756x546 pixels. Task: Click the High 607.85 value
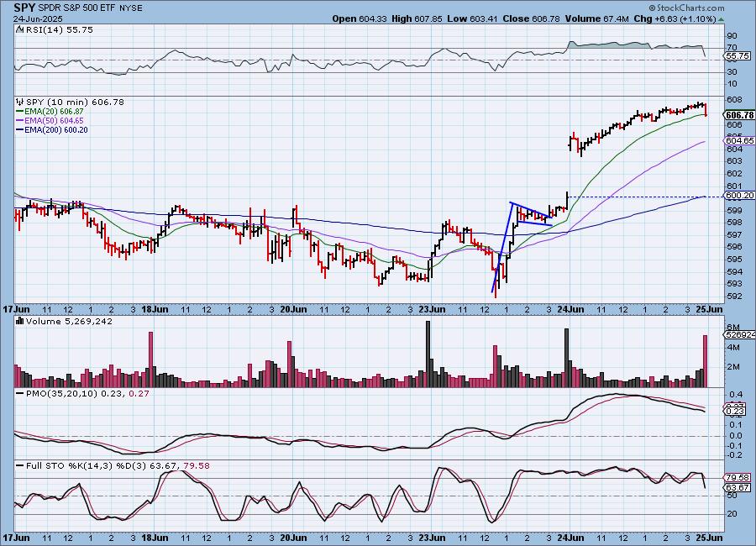(x=417, y=18)
